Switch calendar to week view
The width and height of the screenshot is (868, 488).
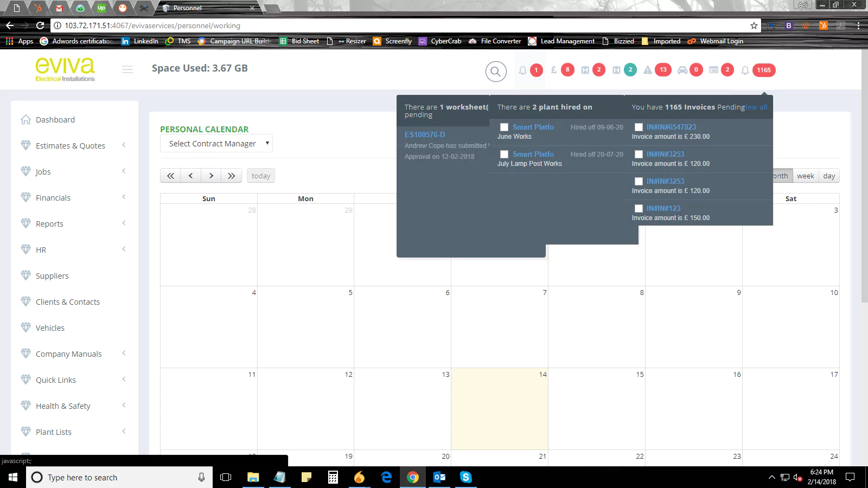(806, 176)
